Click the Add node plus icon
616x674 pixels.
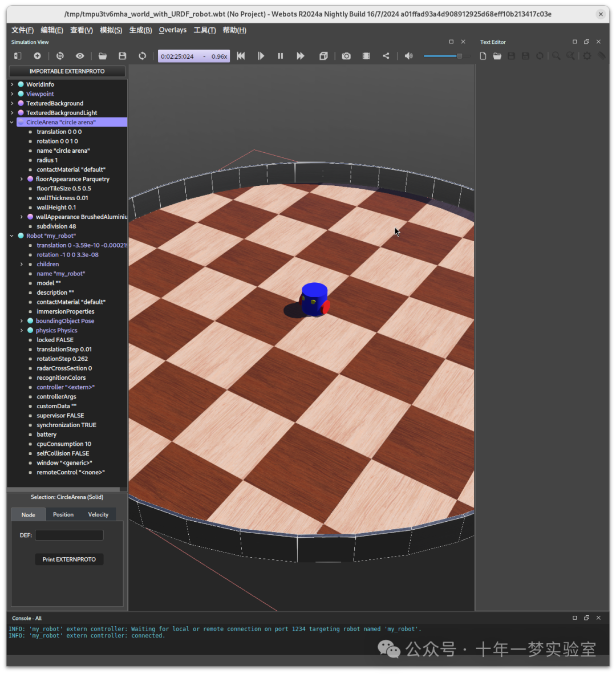pos(38,56)
